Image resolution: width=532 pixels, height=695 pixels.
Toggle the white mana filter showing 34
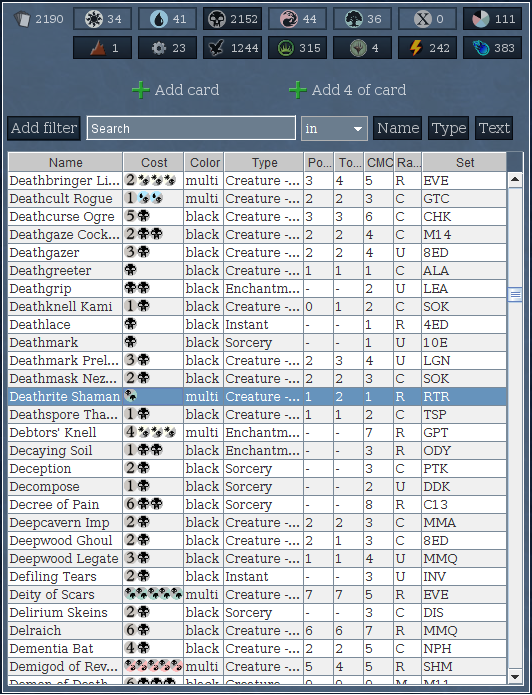tap(102, 19)
